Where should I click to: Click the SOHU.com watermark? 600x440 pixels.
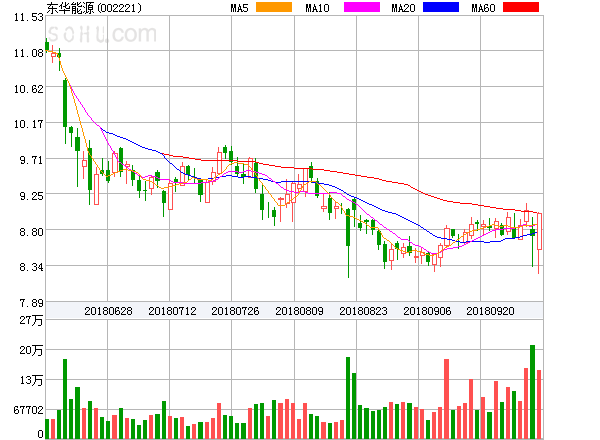click(x=101, y=35)
